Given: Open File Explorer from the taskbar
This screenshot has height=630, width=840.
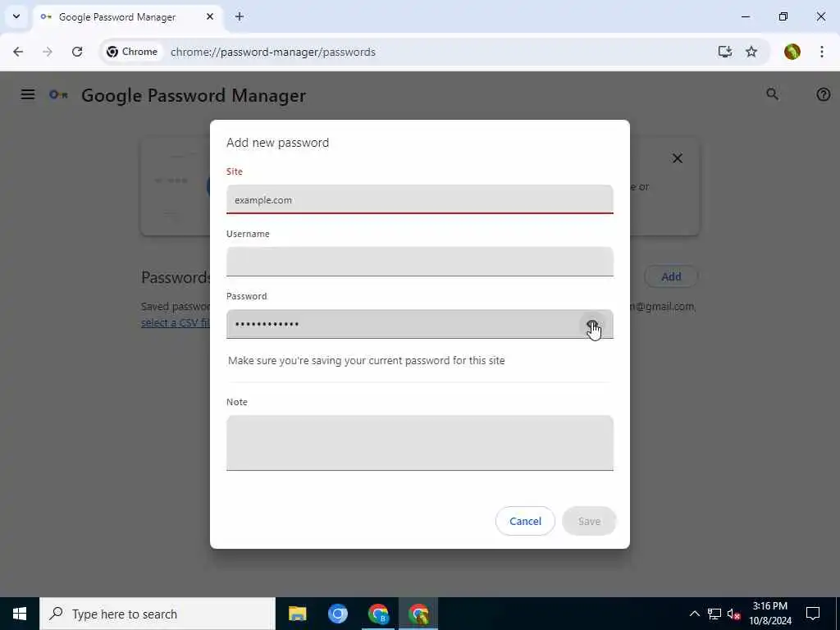Looking at the screenshot, I should pos(297,614).
